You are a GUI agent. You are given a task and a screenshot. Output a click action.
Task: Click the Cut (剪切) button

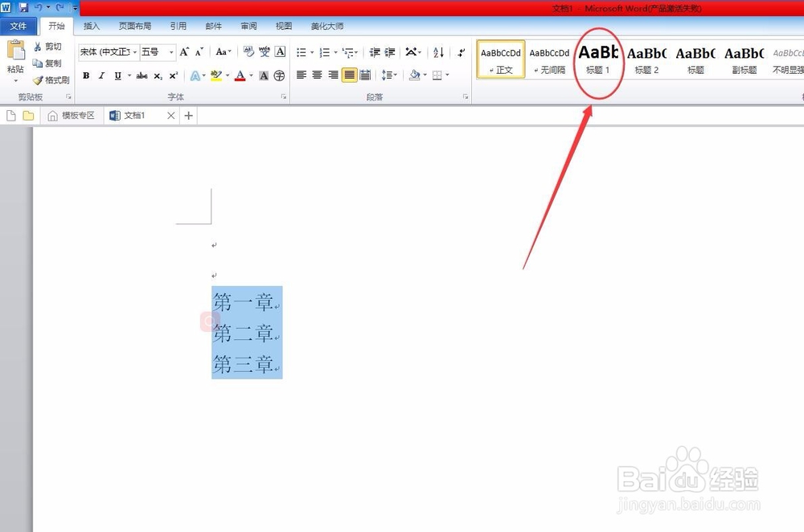click(47, 47)
